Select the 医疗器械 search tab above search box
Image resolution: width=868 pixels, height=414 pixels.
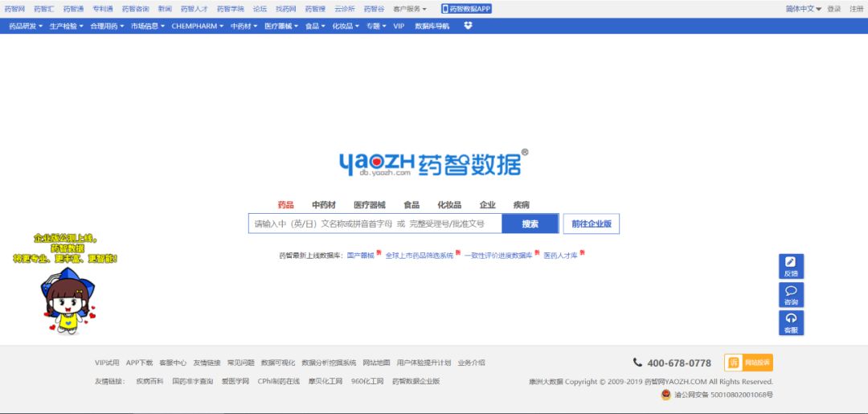[370, 205]
